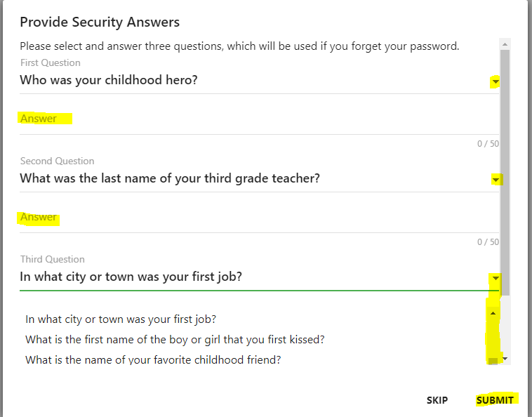
Task: Click the Third Question selected text field
Action: tap(131, 277)
